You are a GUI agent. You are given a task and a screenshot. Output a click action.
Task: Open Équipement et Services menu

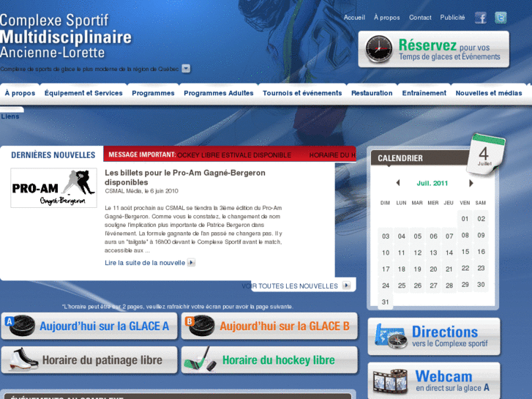pos(83,93)
